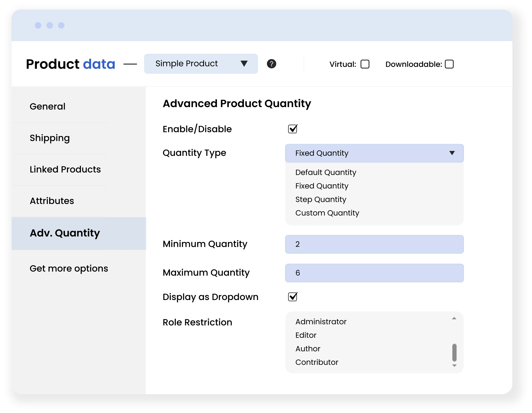Choose Custom Quantity option
This screenshot has height=413, width=532.
pyautogui.click(x=327, y=213)
